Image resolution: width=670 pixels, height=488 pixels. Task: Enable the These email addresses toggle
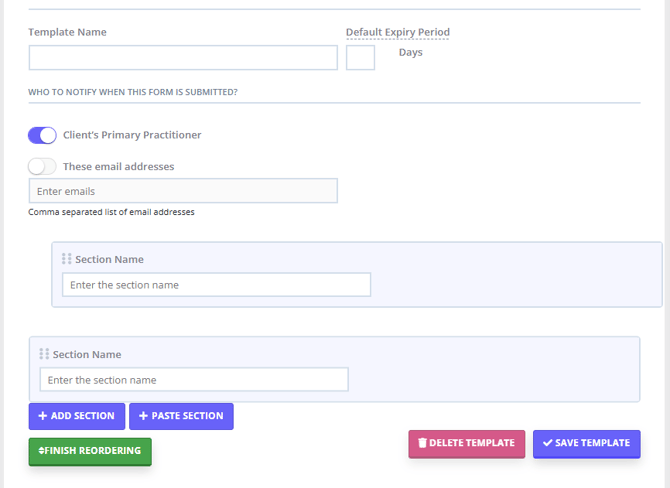click(42, 166)
